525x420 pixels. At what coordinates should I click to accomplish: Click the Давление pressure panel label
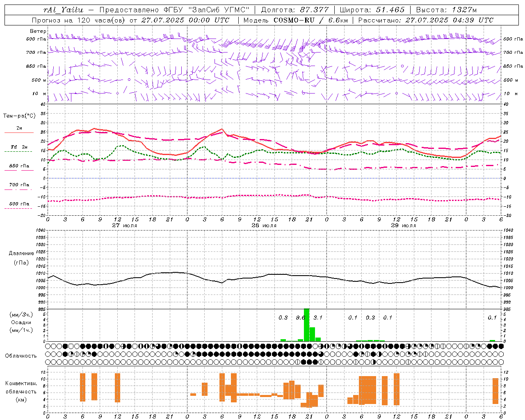(x=21, y=253)
